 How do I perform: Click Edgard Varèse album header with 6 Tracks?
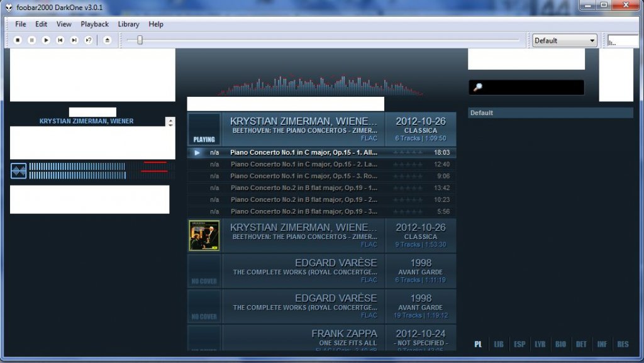[x=321, y=271]
